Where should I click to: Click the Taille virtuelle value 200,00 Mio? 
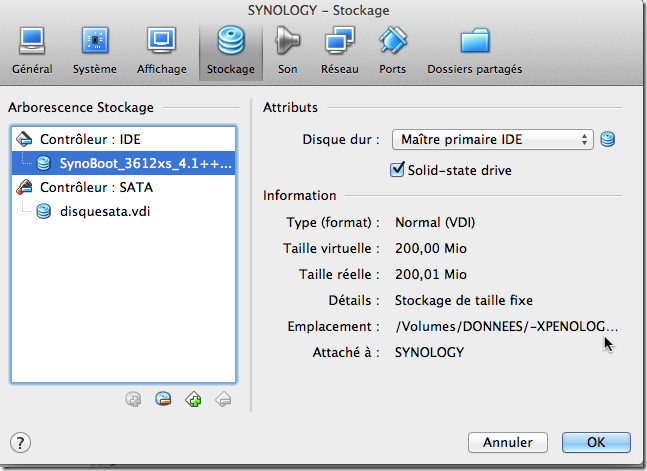tap(431, 249)
